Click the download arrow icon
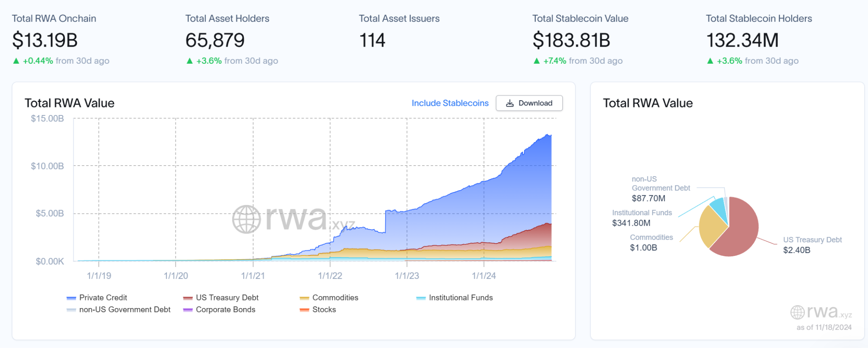Viewport: 868px width, 348px height. tap(510, 103)
